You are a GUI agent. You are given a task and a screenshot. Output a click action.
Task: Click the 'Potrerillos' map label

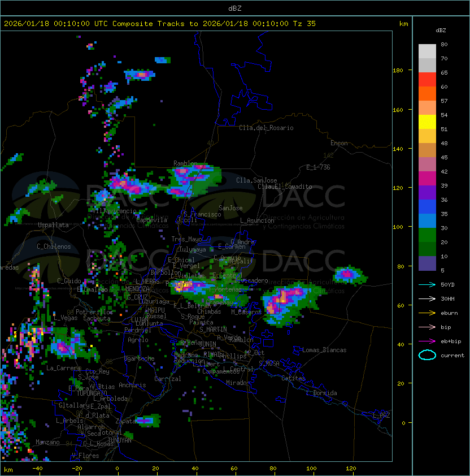(x=94, y=312)
